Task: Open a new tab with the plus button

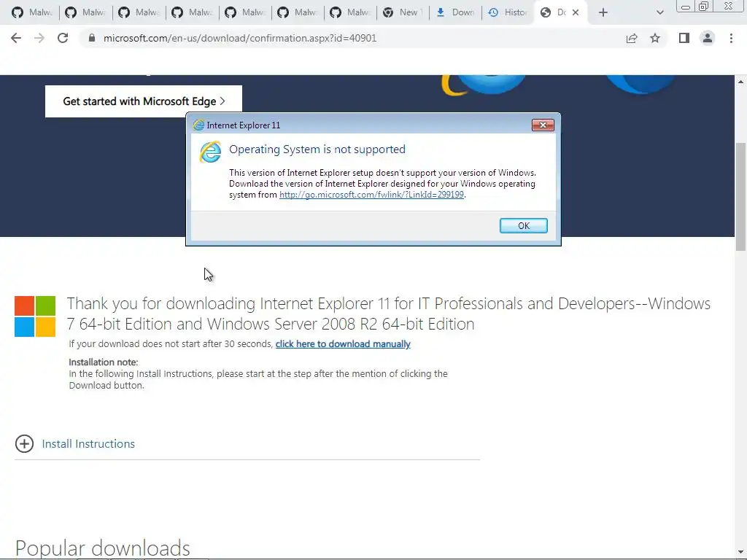Action: [x=603, y=12]
